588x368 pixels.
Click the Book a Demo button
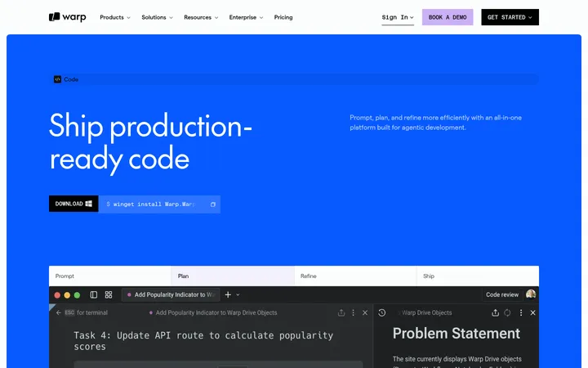(448, 17)
